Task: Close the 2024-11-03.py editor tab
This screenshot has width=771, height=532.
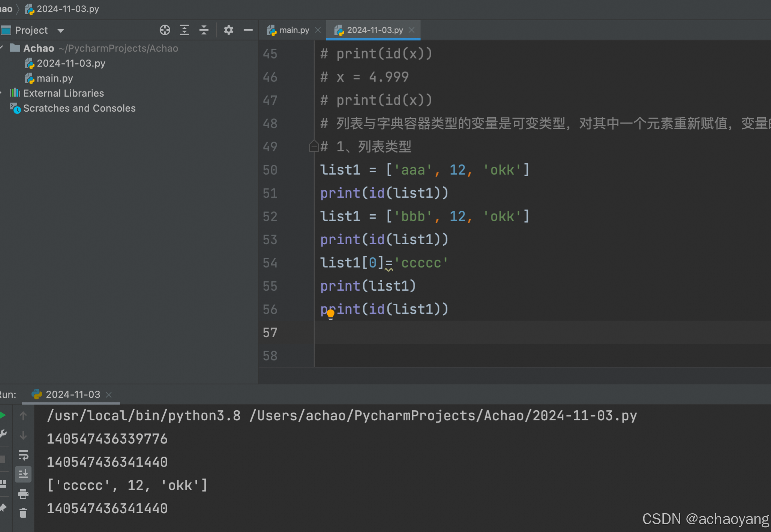Action: tap(411, 30)
